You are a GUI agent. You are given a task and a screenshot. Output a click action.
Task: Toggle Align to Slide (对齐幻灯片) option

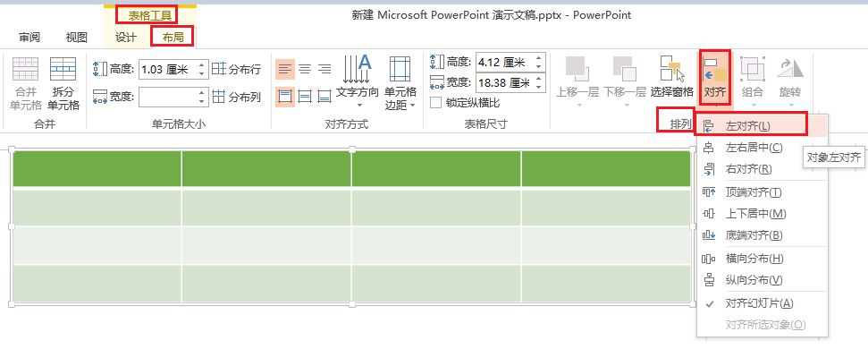pyautogui.click(x=763, y=303)
